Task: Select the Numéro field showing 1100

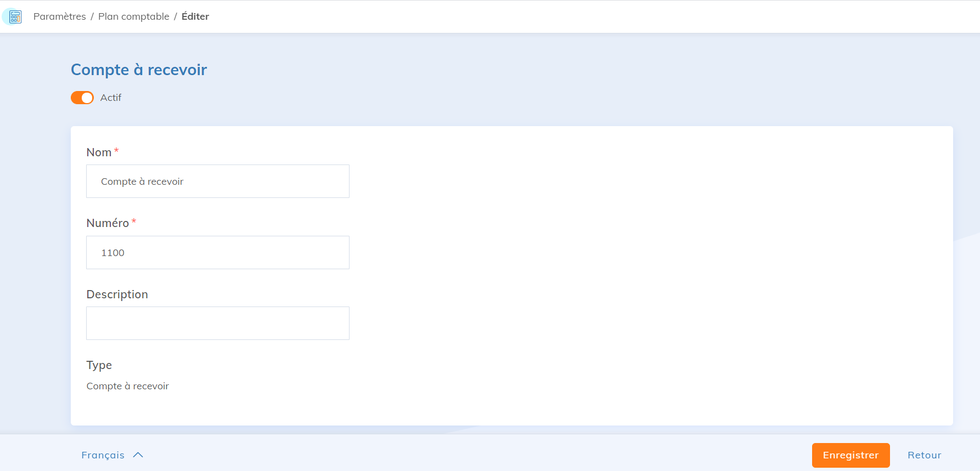Action: point(217,252)
